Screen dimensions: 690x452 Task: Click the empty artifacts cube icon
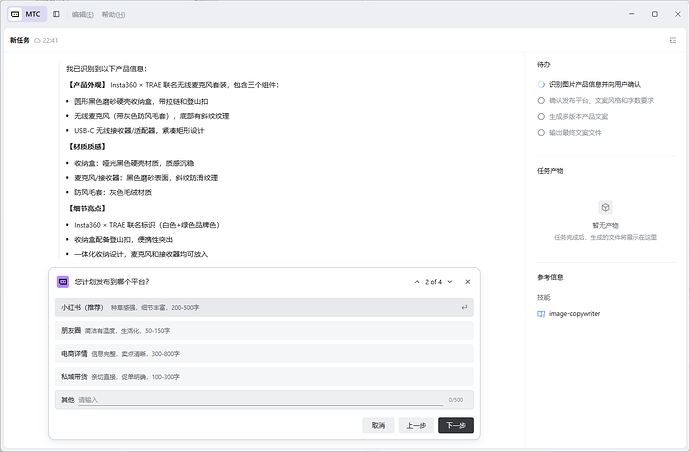[x=606, y=207]
